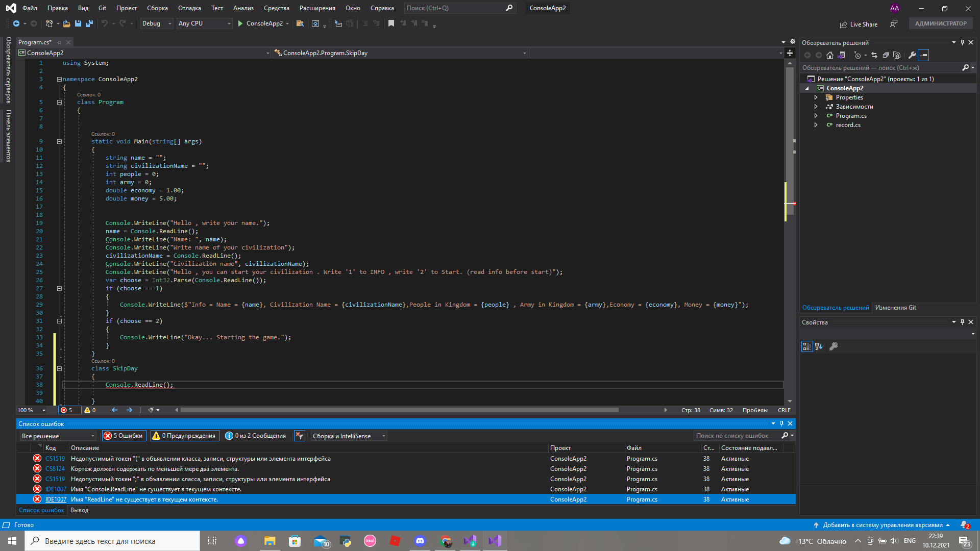Image resolution: width=980 pixels, height=551 pixels.
Task: Expand the Зависимости node
Action: (816, 107)
